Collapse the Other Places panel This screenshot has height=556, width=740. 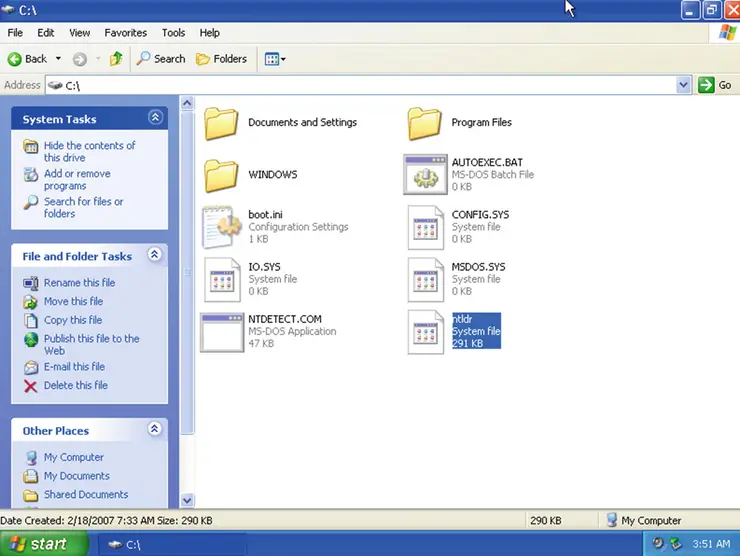tap(155, 430)
